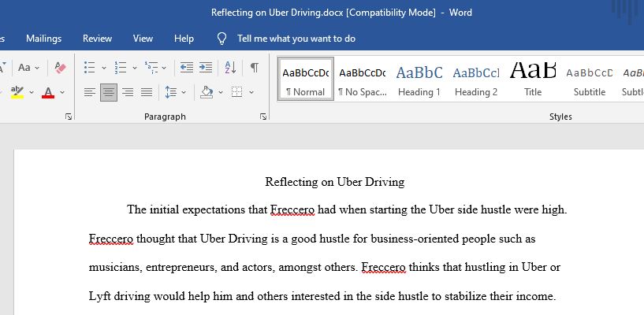Apply the Heading 1 style
644x315 pixels.
pyautogui.click(x=419, y=80)
